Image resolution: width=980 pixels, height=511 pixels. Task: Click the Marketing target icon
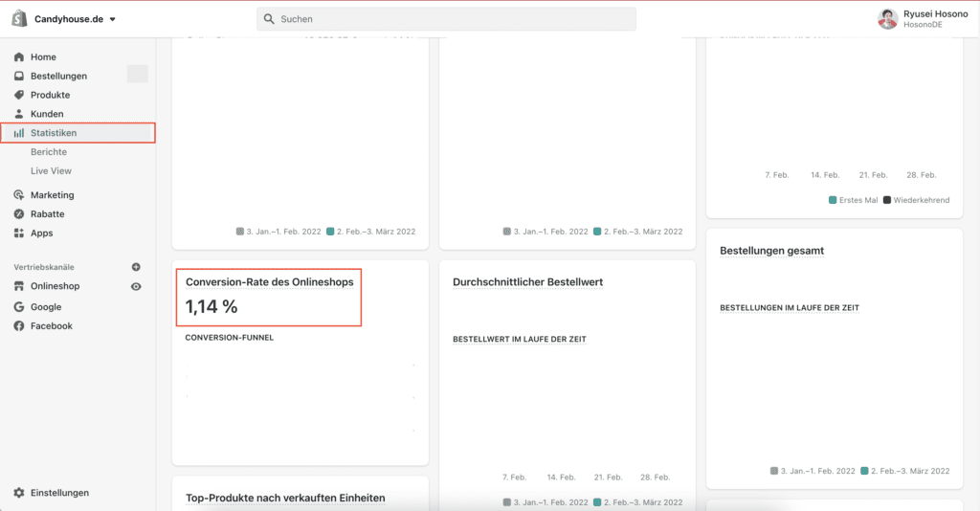[19, 195]
